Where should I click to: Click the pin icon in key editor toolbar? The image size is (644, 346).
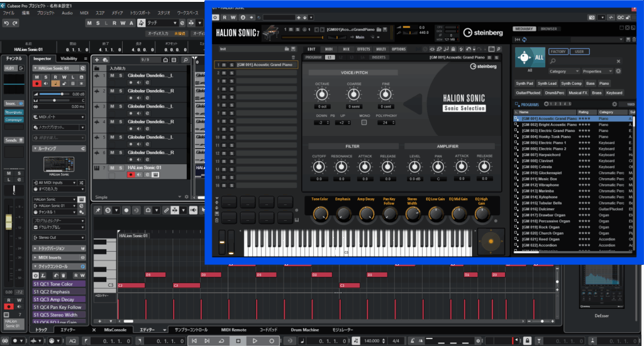[x=97, y=210]
